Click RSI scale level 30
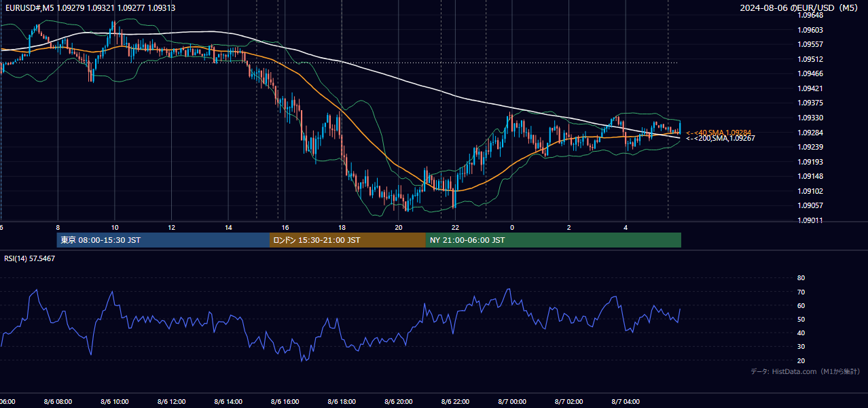Viewport: 868px width, 408px height. pos(801,347)
